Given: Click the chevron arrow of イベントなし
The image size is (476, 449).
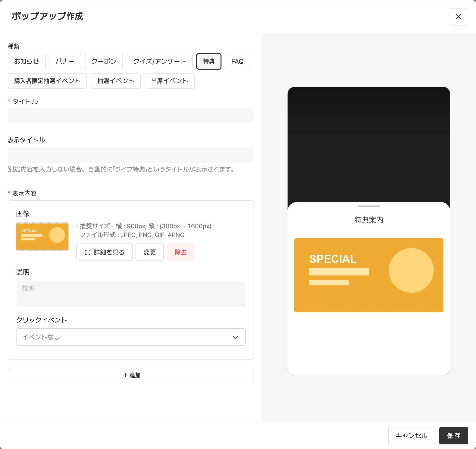Looking at the screenshot, I should 235,337.
